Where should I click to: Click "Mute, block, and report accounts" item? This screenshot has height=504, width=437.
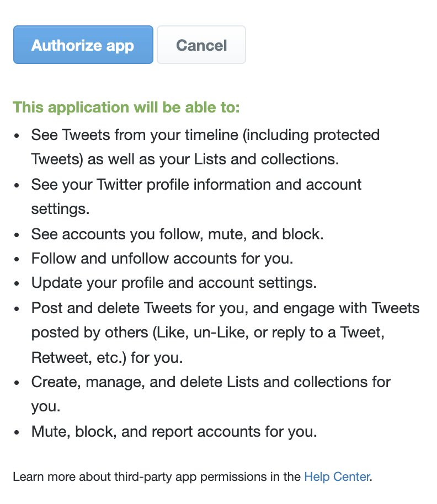(x=174, y=431)
